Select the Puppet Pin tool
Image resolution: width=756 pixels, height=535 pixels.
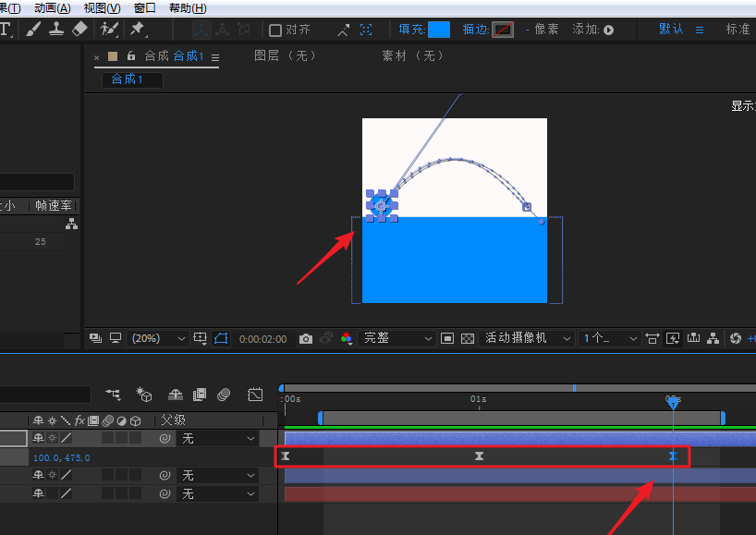139,29
